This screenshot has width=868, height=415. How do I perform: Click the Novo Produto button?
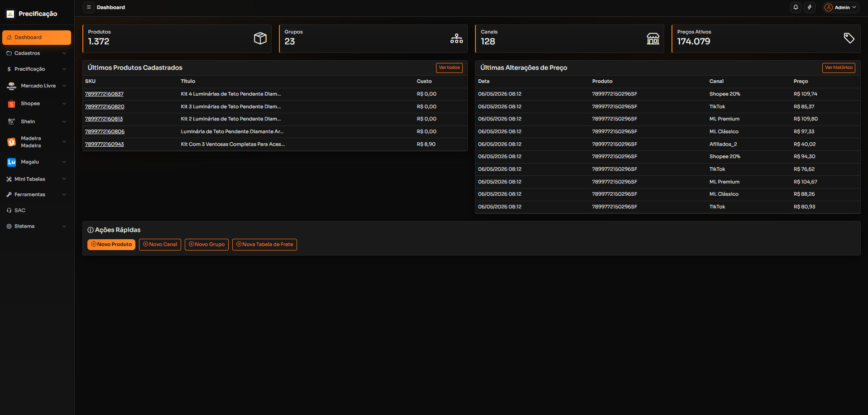111,245
